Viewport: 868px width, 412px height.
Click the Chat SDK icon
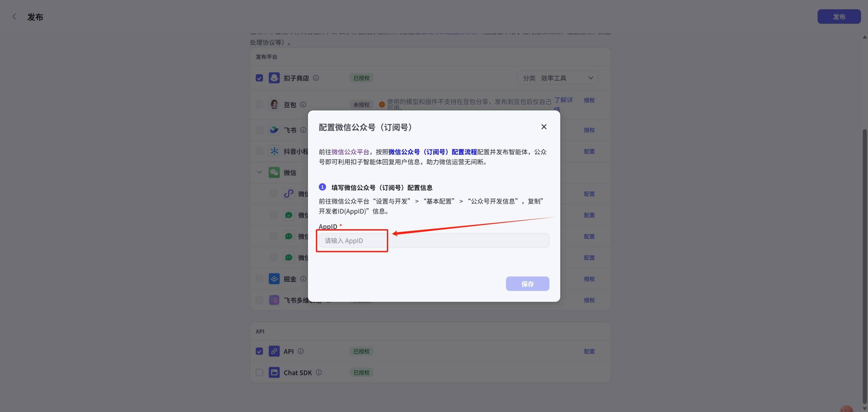click(274, 372)
